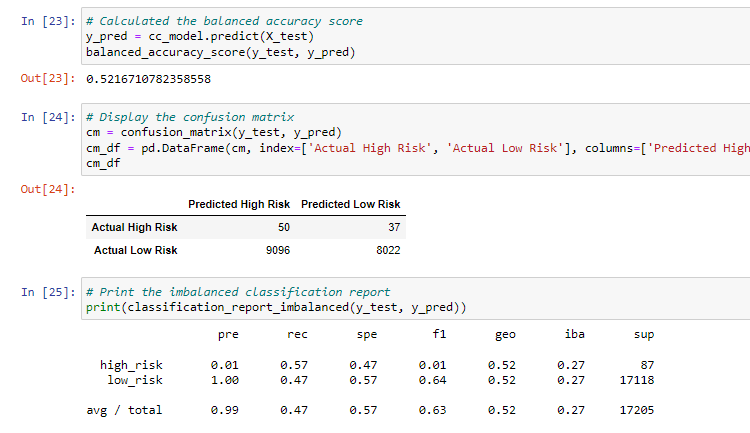Click the 'spe' column heading in report
750x433 pixels.
pos(367,335)
